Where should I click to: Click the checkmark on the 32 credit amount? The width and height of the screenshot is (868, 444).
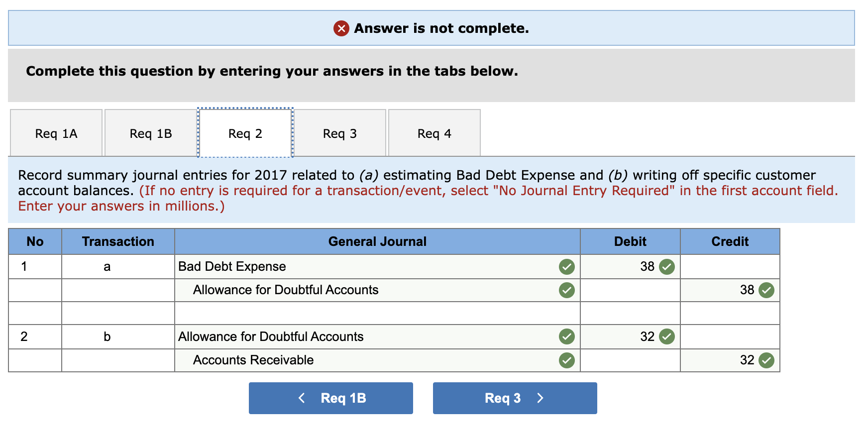click(766, 360)
